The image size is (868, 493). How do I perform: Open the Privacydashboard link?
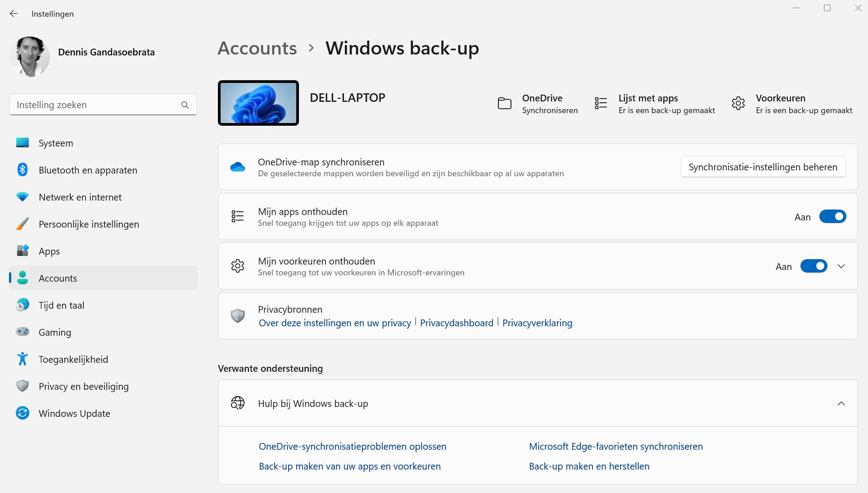pyautogui.click(x=457, y=323)
